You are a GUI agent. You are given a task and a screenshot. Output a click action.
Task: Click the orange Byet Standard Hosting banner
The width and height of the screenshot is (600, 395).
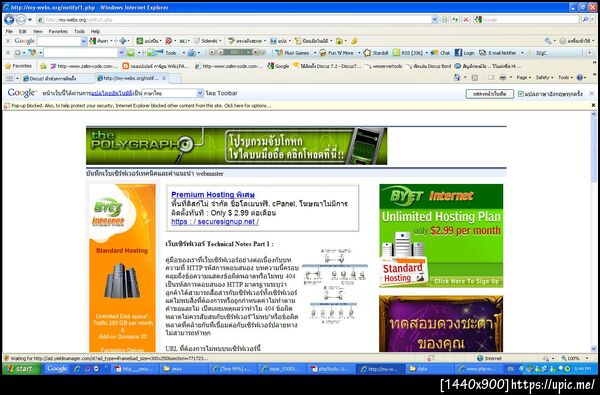click(x=122, y=268)
